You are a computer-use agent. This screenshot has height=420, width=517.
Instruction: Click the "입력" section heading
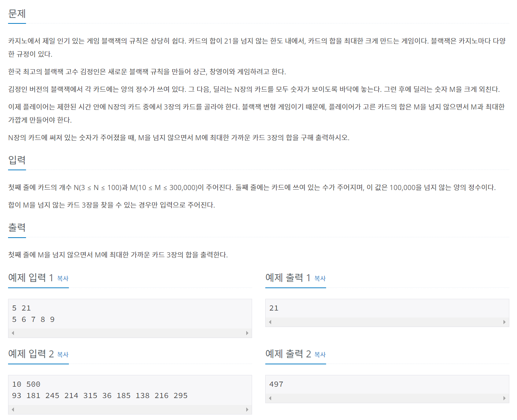pos(17,160)
